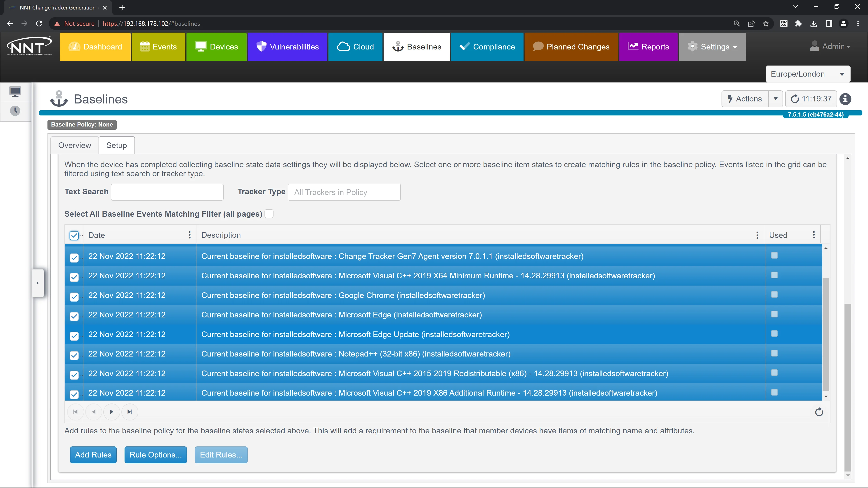Click the Actions button
868x488 pixels.
tap(745, 99)
